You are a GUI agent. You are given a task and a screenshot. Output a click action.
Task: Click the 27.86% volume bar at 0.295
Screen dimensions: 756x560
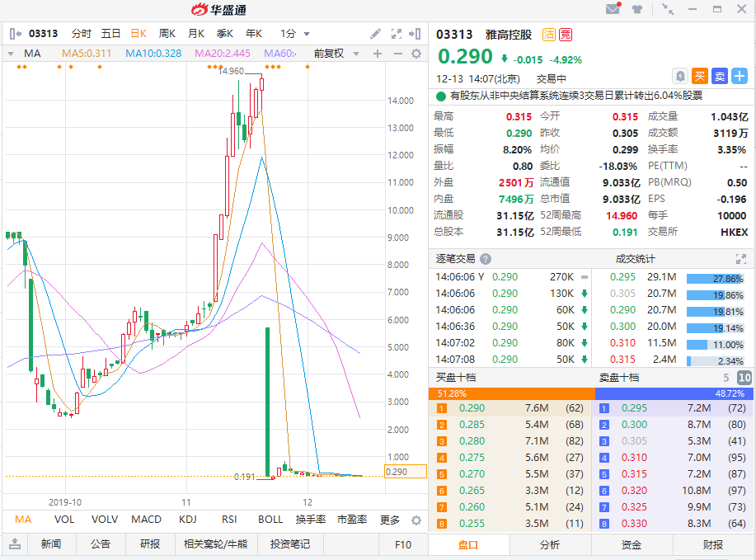click(x=716, y=278)
